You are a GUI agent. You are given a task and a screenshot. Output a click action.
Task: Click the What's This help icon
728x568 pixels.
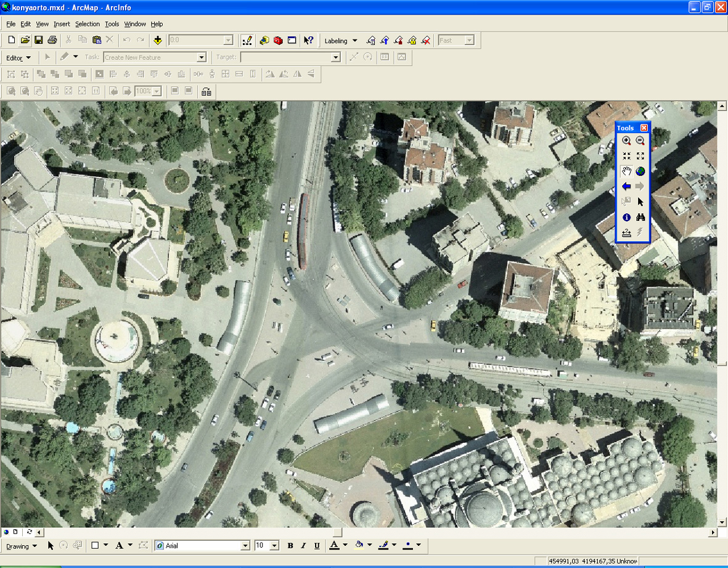pyautogui.click(x=308, y=41)
